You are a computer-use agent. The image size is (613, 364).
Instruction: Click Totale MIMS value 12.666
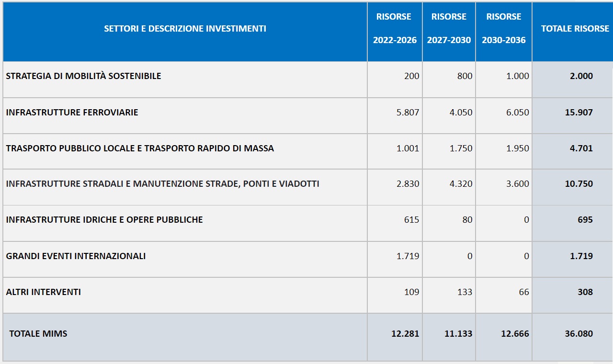(515, 334)
